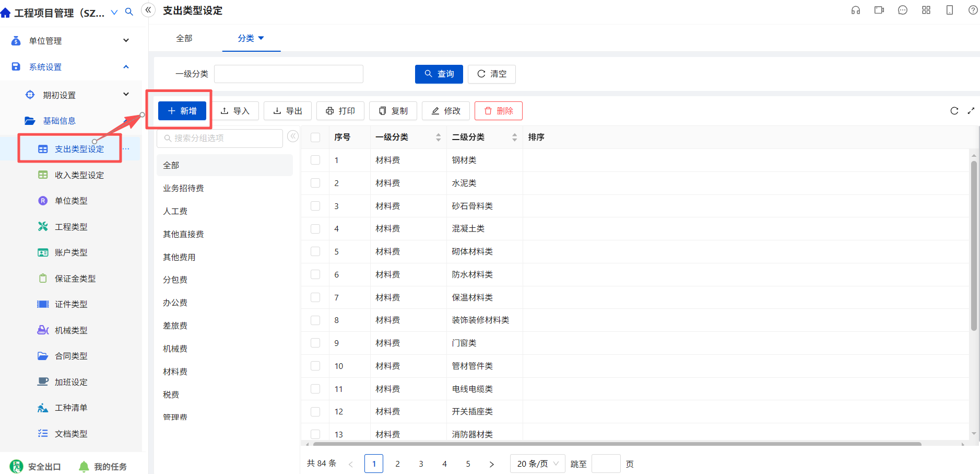Click the 加班设定 icon

[x=43, y=381]
